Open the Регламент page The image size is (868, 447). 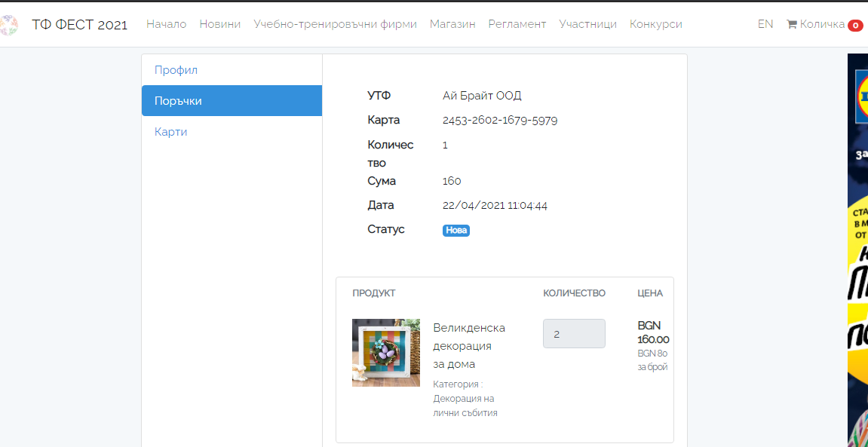[x=517, y=24]
